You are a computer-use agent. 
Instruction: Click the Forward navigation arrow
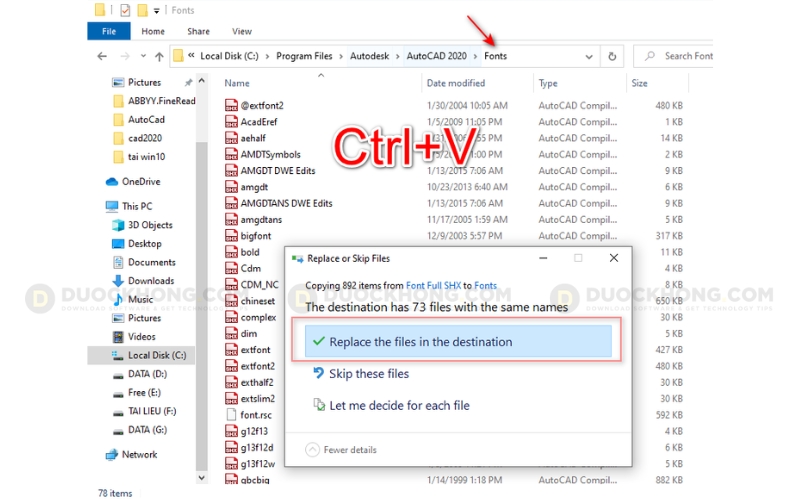pos(124,56)
